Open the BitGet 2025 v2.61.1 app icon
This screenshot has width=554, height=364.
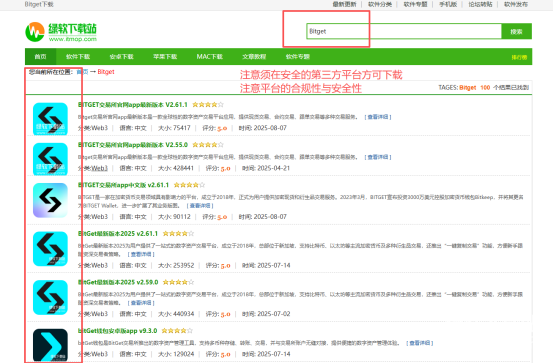tap(50, 248)
